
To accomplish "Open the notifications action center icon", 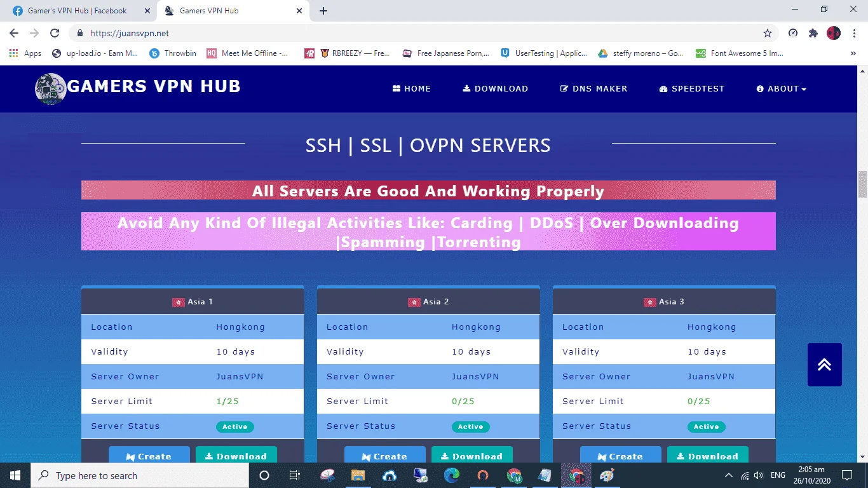I will click(x=846, y=475).
